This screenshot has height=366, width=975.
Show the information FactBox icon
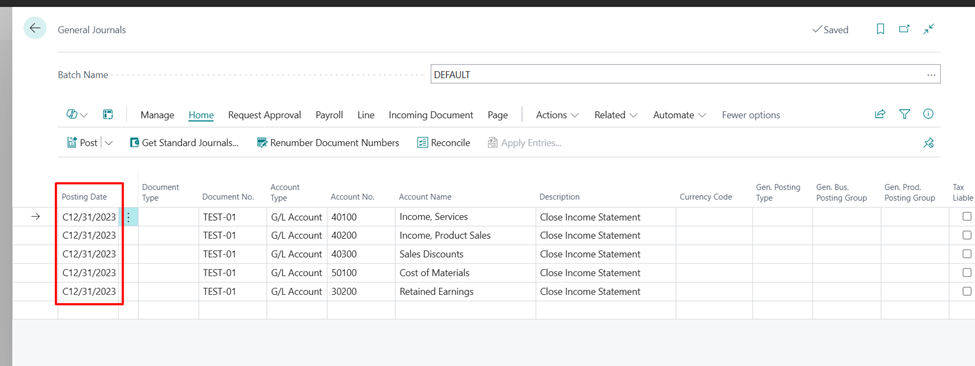pyautogui.click(x=929, y=114)
